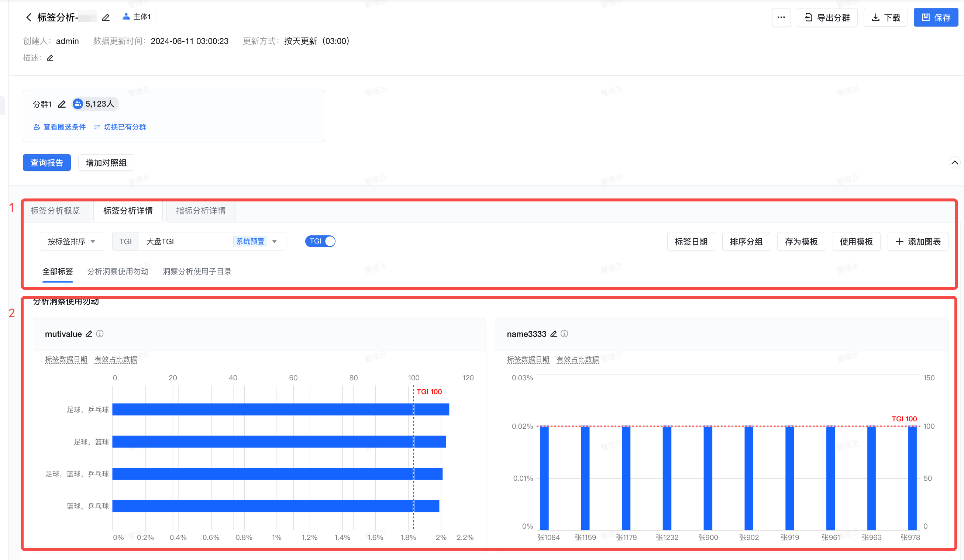Select the 分析洞察使用勿动 sub-tab
The image size is (964, 560).
point(118,272)
